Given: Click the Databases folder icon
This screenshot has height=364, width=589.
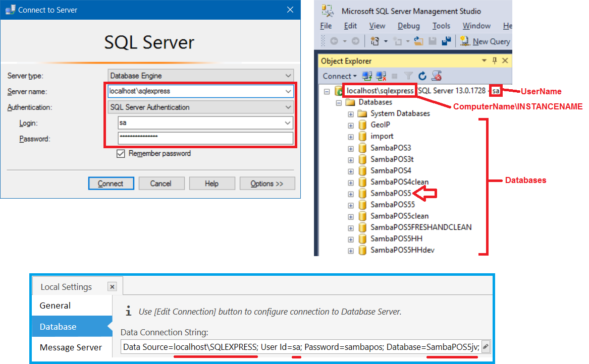Looking at the screenshot, I should point(350,102).
